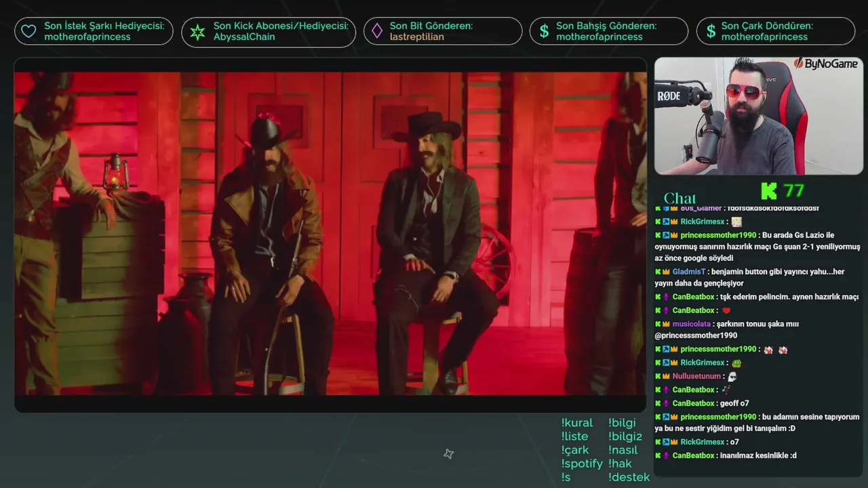This screenshot has width=868, height=488.
Task: Click the 'benjamin button gibi yayıncı' message
Action: (749, 277)
